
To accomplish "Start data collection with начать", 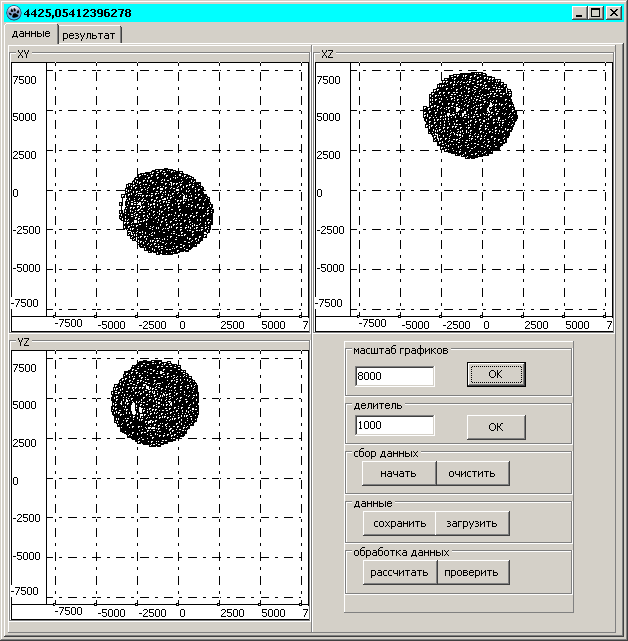I will pos(399,473).
